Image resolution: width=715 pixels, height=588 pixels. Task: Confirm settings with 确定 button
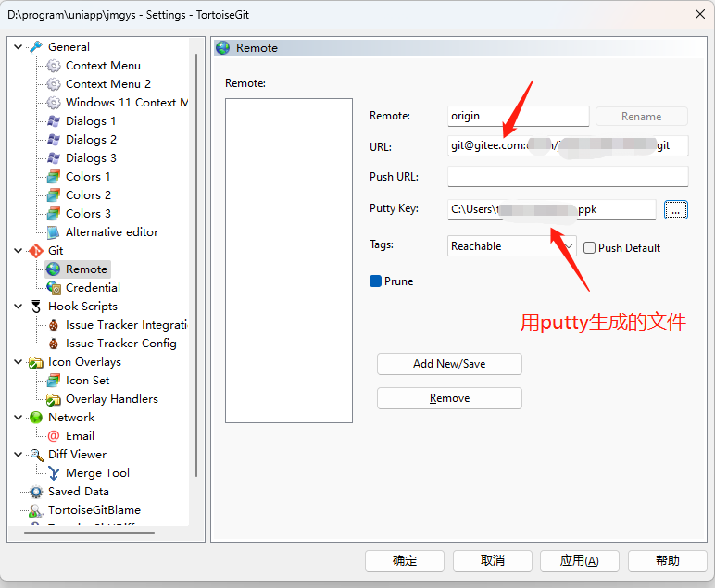click(x=405, y=560)
